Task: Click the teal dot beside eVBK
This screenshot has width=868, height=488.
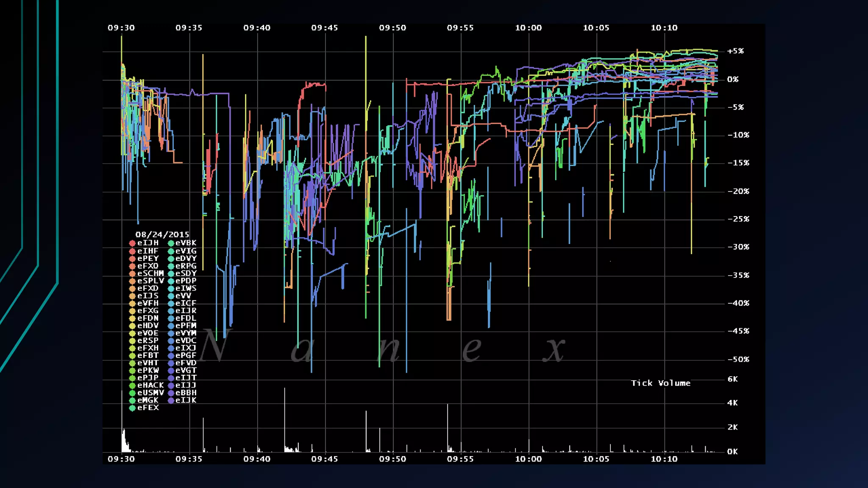Action: pyautogui.click(x=171, y=243)
